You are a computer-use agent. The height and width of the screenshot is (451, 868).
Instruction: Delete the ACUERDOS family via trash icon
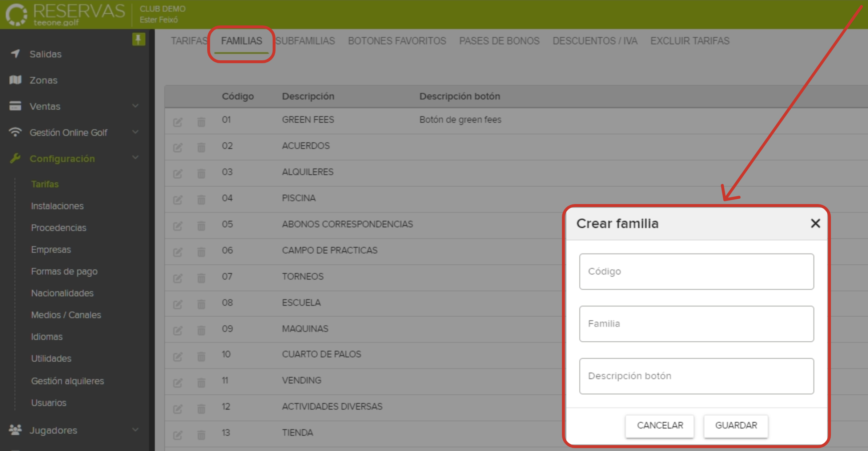(201, 147)
